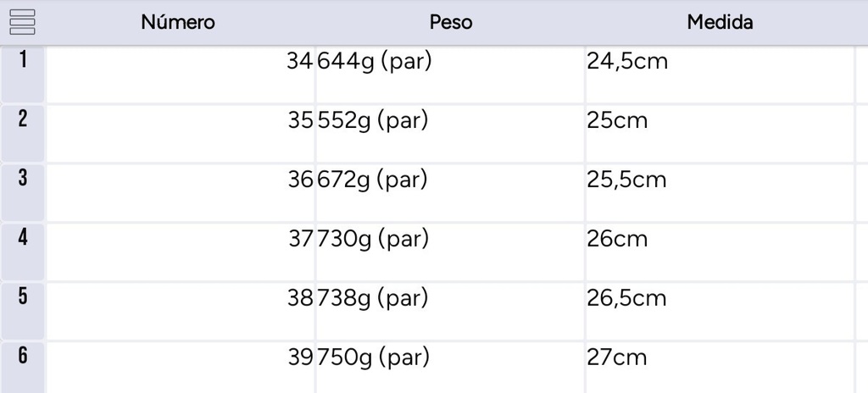Click the Número cell with value 35
868x393 pixels.
tap(181, 133)
